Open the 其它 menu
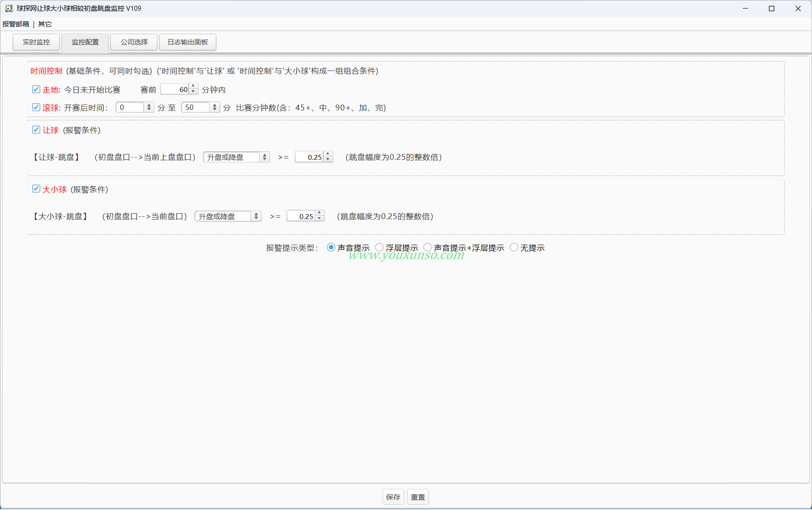Screen dimensions: 812x510 click(x=45, y=24)
